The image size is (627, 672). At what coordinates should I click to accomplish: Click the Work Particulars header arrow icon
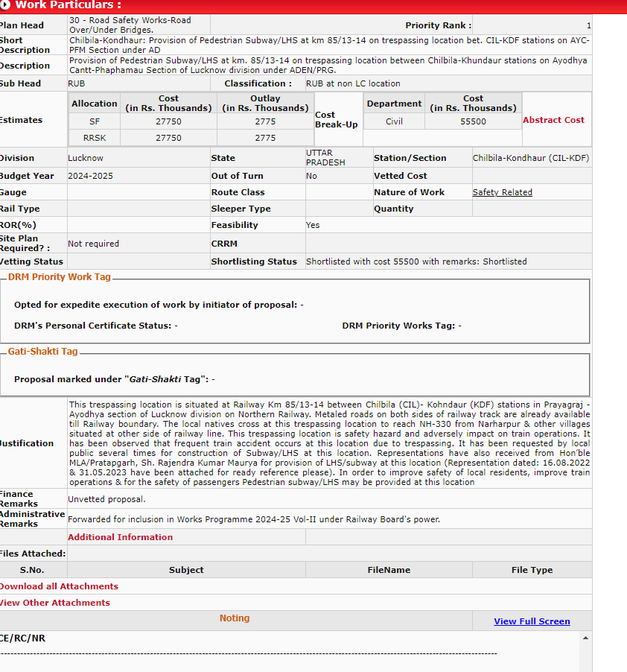4,4
